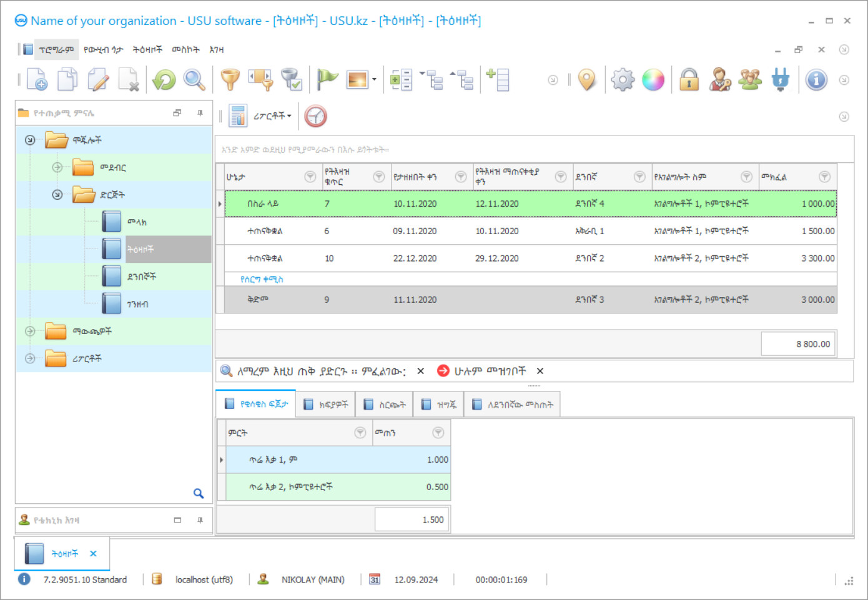Click the ሁሉም መዝገቦች filter link
Screen dimensions: 868x600
490,371
